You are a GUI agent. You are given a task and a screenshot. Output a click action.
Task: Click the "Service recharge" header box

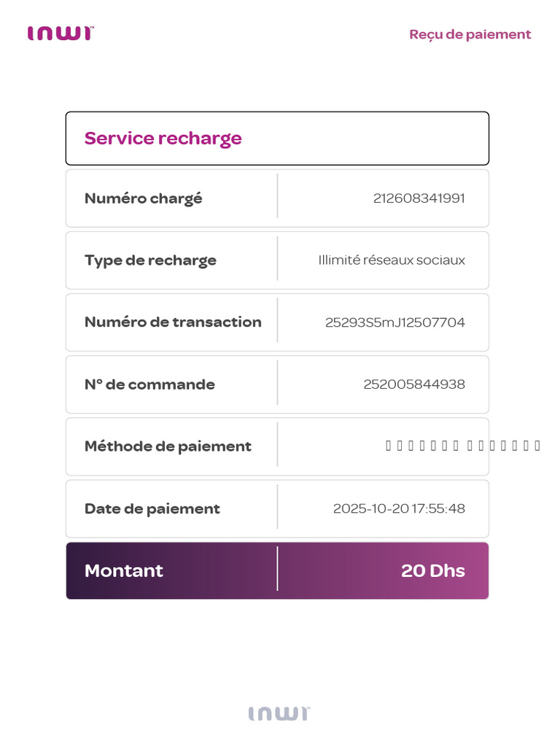277,138
